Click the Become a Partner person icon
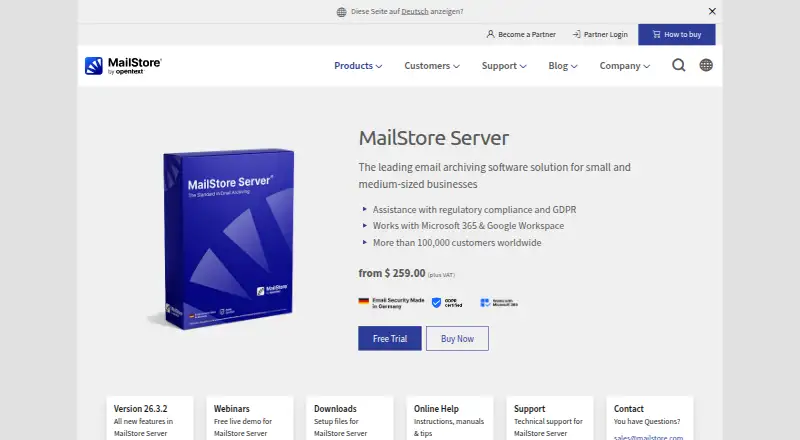The height and width of the screenshot is (440, 800). (x=490, y=34)
